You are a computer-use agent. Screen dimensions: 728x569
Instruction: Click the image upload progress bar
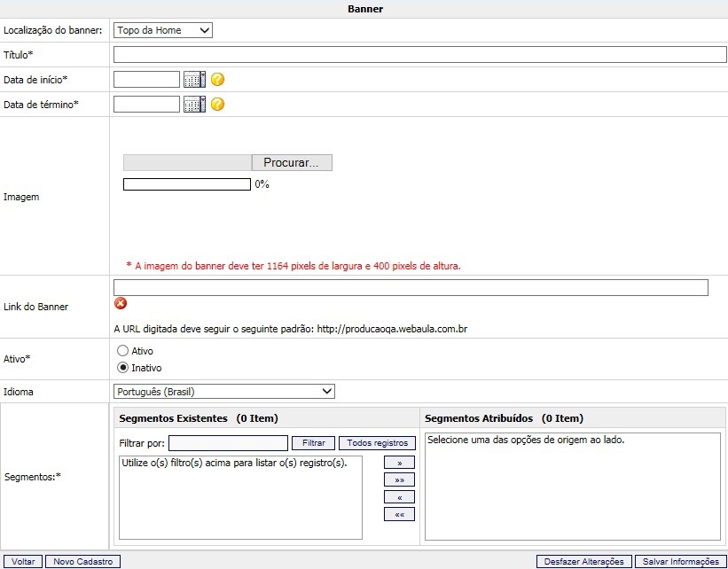coord(187,184)
